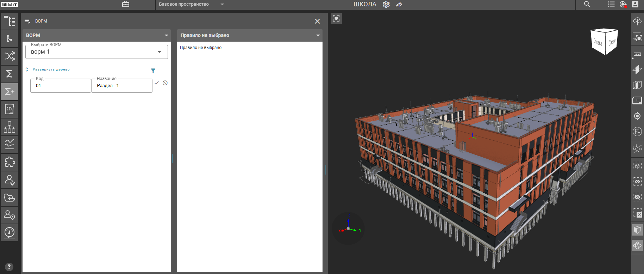Click the speedometer dashboard icon
This screenshot has height=274, width=644.
(x=10, y=233)
